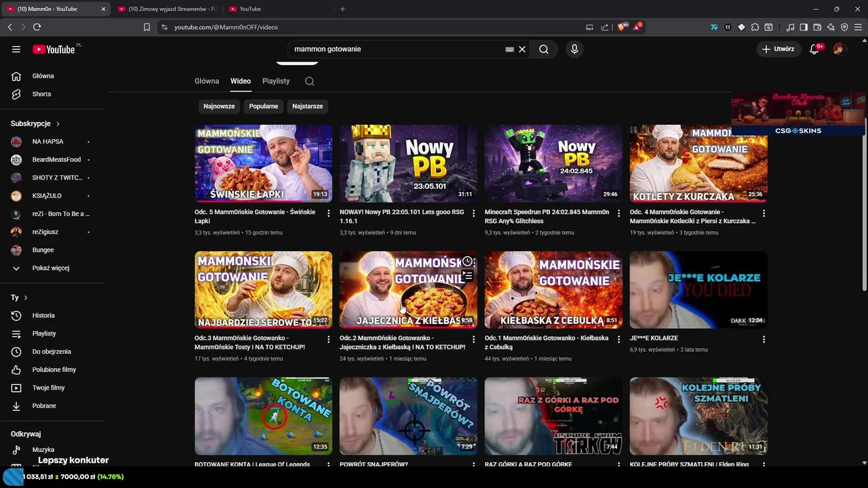Open a new browser tab with plus
868x488 pixels.
pos(342,9)
